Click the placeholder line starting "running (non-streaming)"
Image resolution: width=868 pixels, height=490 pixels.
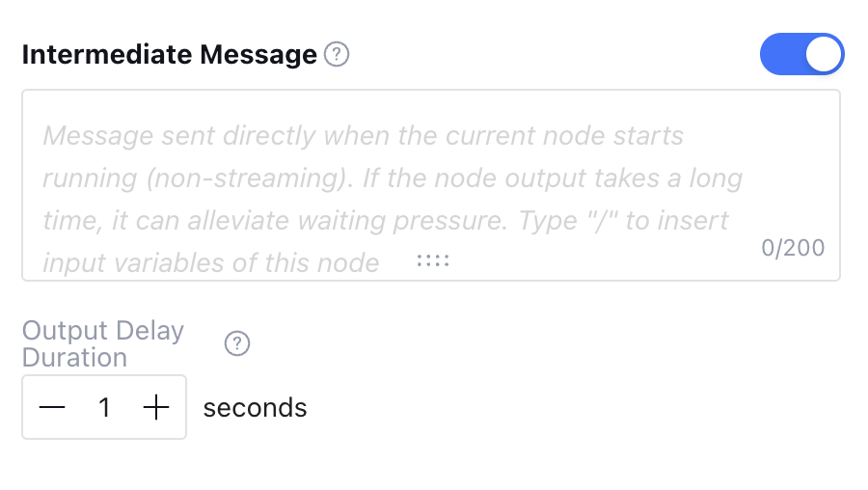tap(392, 178)
